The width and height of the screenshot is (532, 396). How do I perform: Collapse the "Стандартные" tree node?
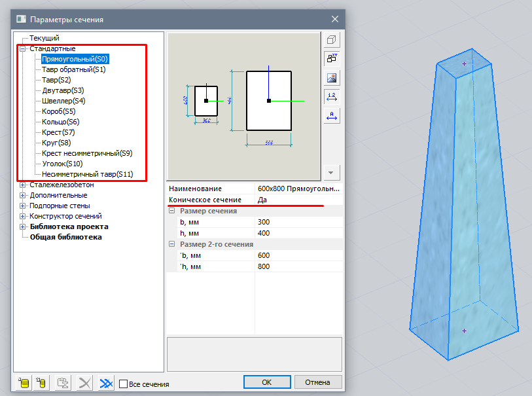tap(23, 48)
